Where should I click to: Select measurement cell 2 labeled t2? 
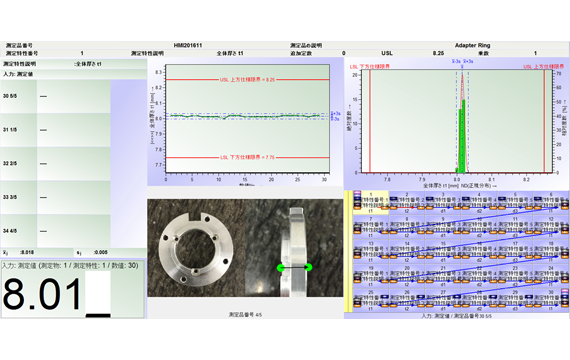(407, 203)
